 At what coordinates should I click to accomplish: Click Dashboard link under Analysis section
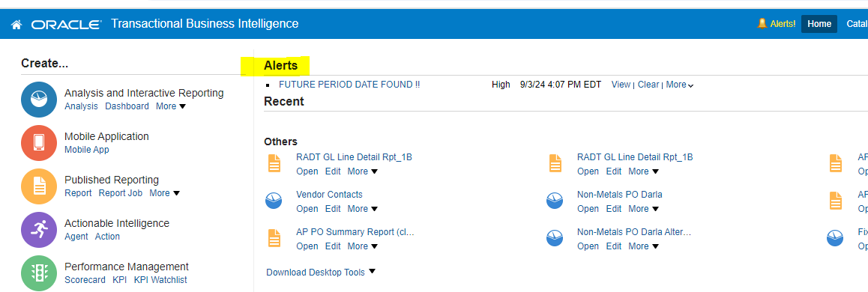point(127,106)
